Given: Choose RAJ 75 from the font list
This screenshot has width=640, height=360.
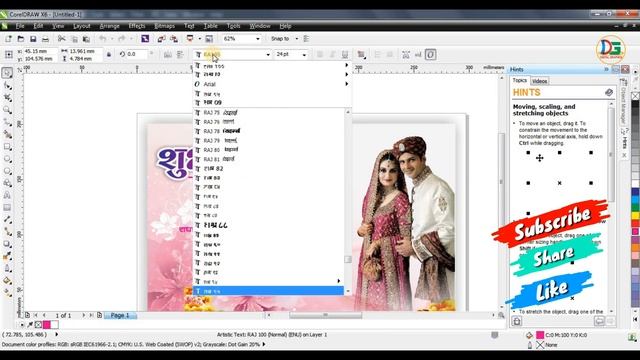Looking at the screenshot, I should coord(269,112).
